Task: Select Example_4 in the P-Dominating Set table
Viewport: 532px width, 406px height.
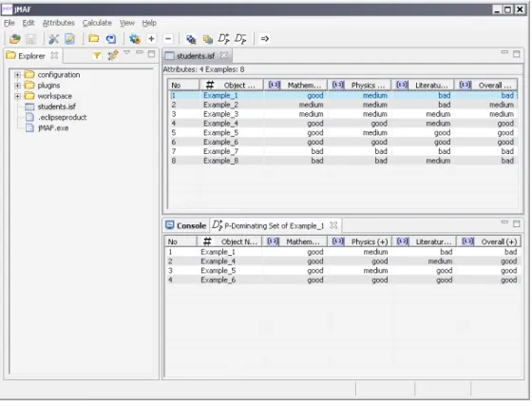Action: pos(343,261)
